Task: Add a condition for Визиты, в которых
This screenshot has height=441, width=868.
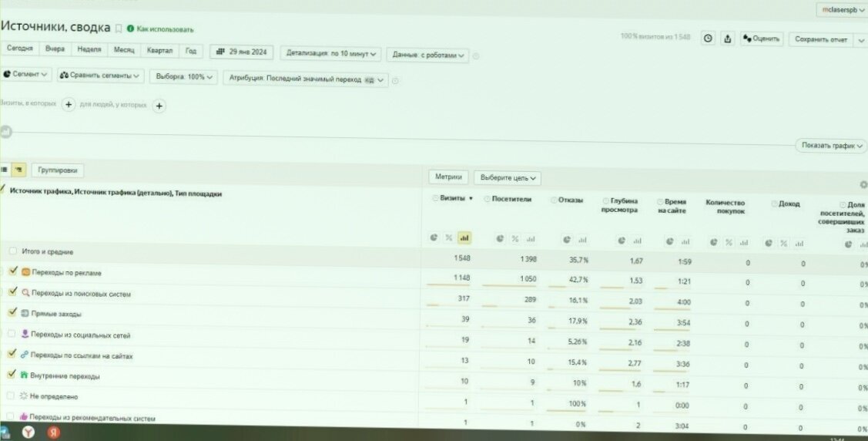Action: click(x=68, y=104)
